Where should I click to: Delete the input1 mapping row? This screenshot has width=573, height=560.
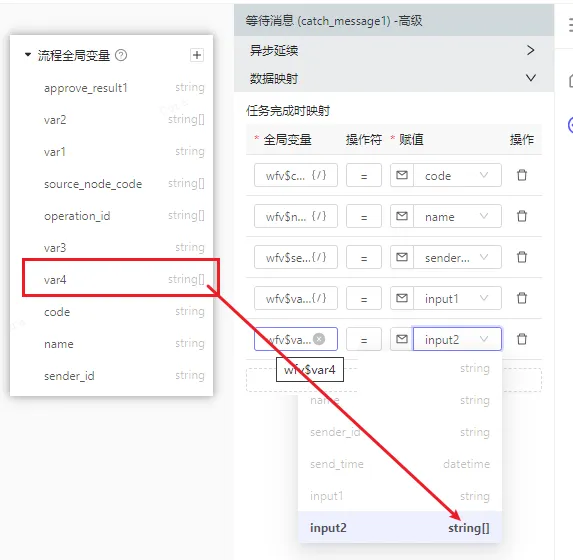pos(522,298)
